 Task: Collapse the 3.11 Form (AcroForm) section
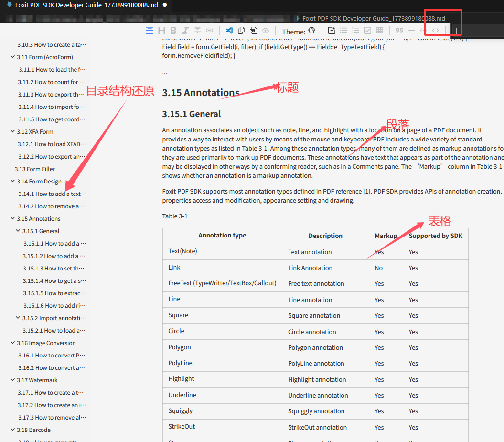click(12, 57)
